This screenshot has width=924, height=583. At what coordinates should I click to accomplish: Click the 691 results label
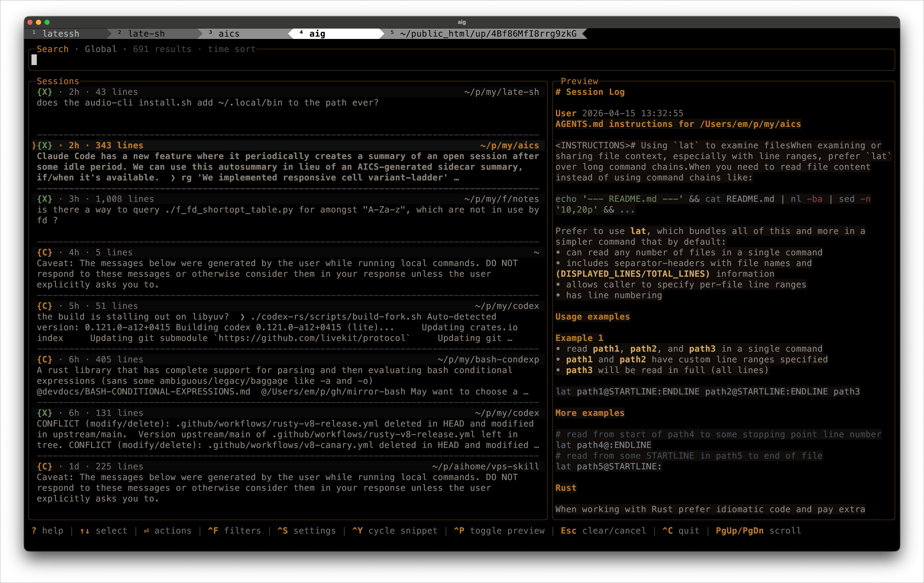tap(162, 49)
